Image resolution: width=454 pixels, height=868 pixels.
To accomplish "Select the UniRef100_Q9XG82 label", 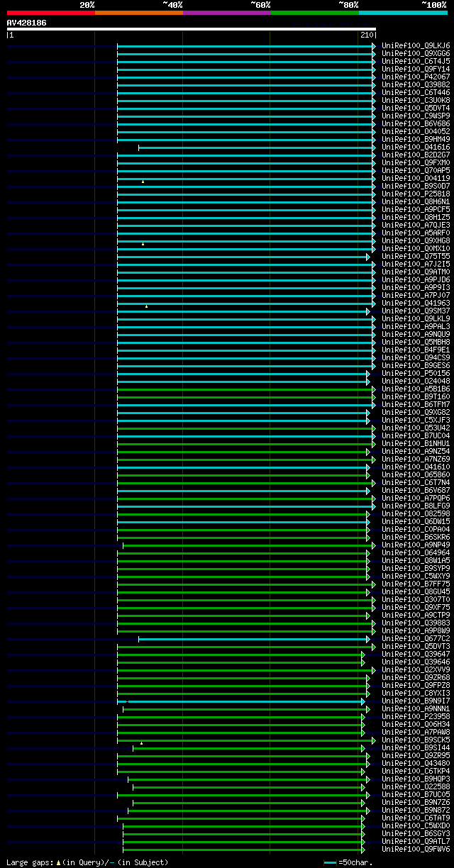I will click(x=416, y=413).
